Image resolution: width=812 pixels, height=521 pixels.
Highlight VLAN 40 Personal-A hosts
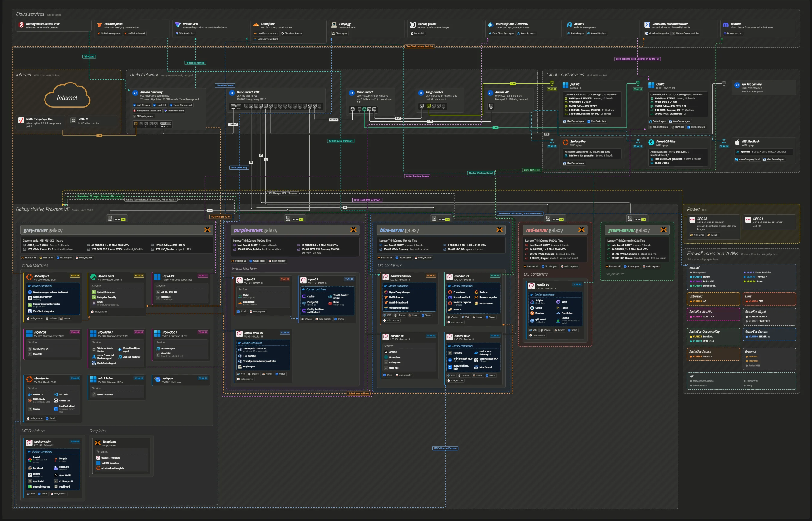point(755,277)
